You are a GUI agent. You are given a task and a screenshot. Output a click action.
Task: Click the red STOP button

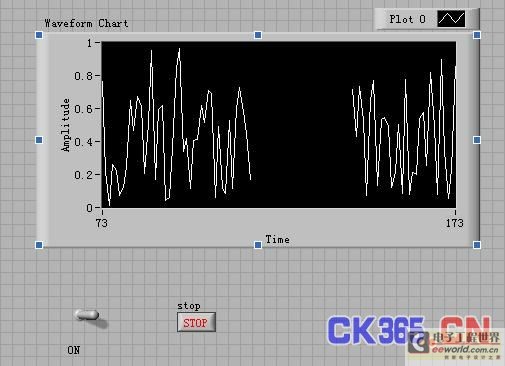196,322
